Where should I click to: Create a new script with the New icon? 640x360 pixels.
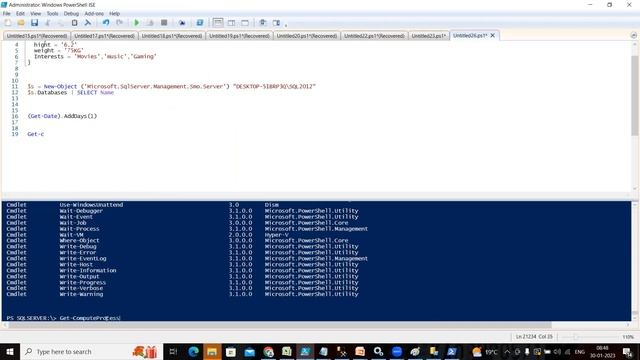click(x=7, y=23)
